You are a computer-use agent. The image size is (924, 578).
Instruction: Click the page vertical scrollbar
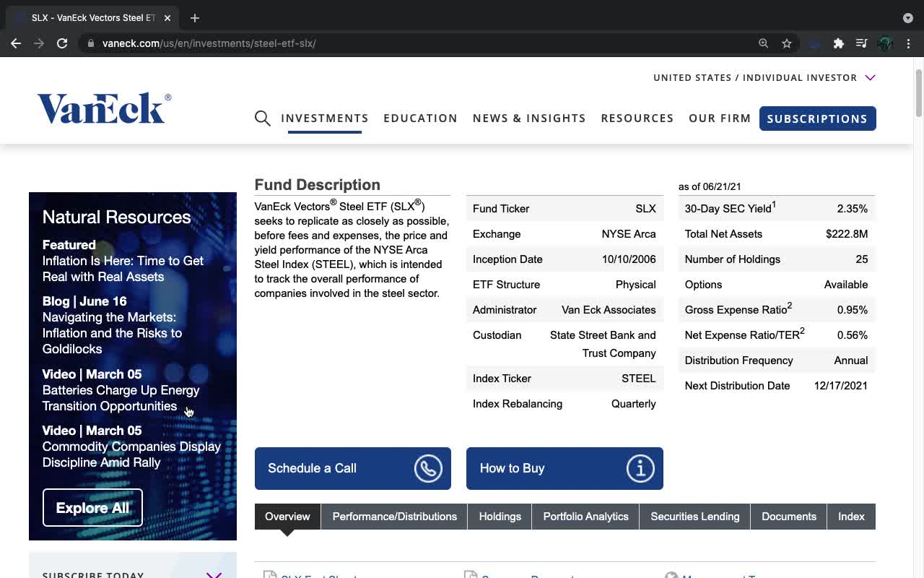pos(918,92)
